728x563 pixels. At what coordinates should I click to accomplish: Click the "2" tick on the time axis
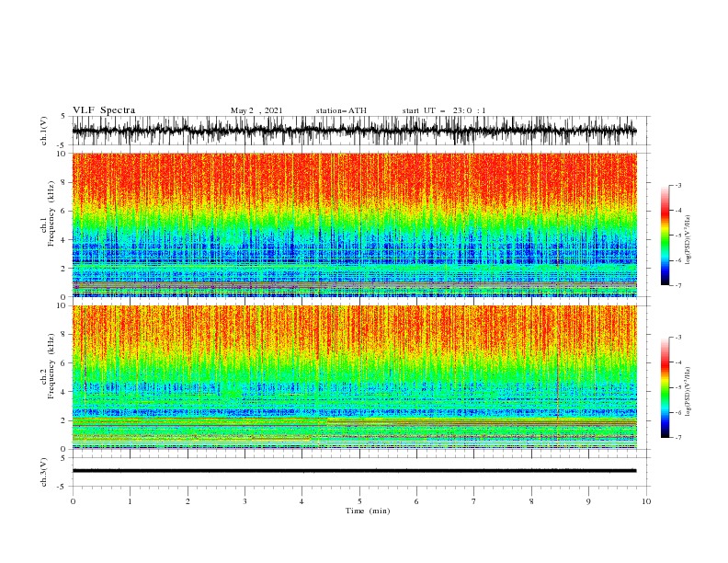(x=188, y=501)
